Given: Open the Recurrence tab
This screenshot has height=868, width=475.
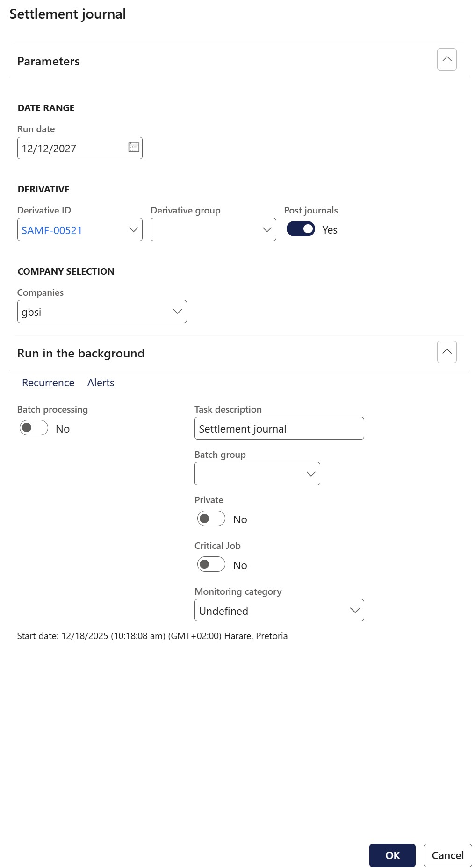Looking at the screenshot, I should pos(48,383).
